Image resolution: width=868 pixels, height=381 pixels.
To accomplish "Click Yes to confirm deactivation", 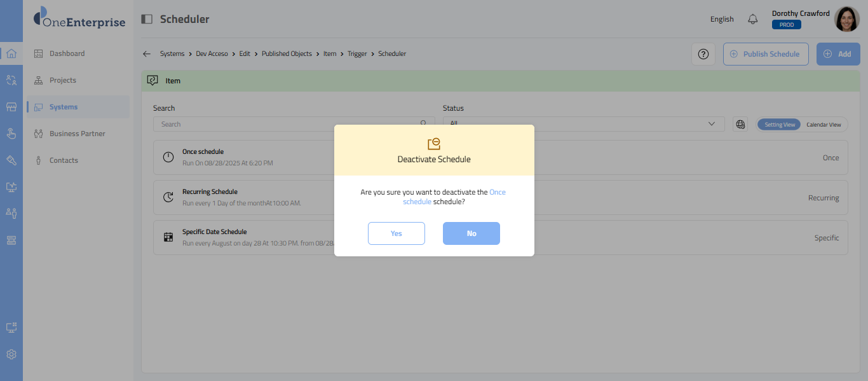I will (x=396, y=233).
